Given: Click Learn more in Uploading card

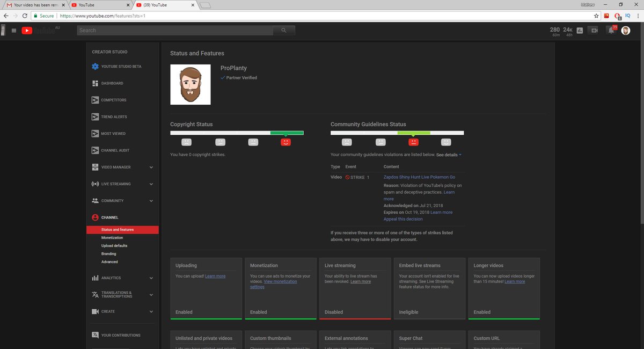Looking at the screenshot, I should coord(215,276).
